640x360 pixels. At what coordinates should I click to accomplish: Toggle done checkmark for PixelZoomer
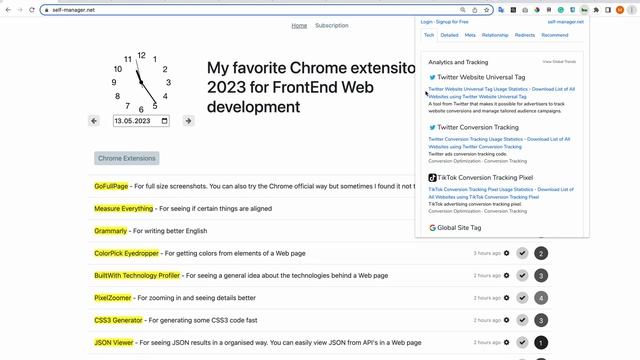[x=522, y=298]
